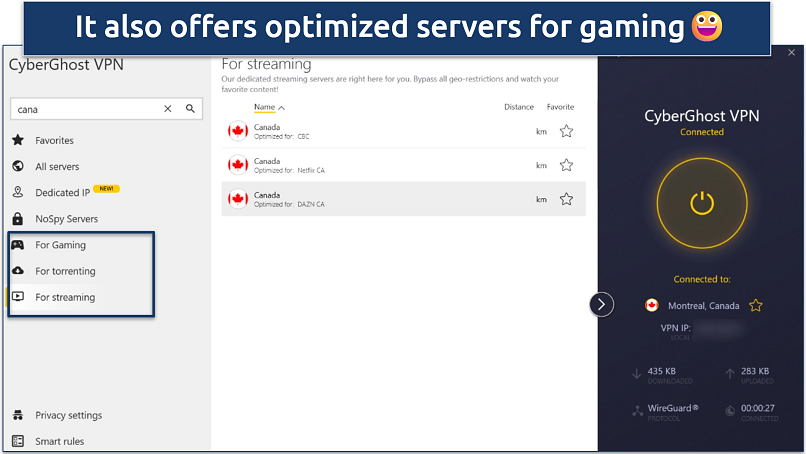Click the For torrenting cloud download icon

(18, 270)
